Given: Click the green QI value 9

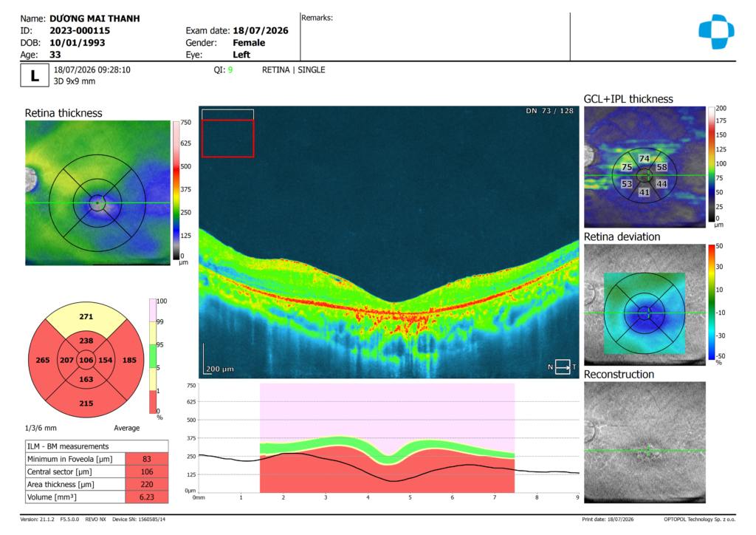Looking at the screenshot, I should 230,70.
